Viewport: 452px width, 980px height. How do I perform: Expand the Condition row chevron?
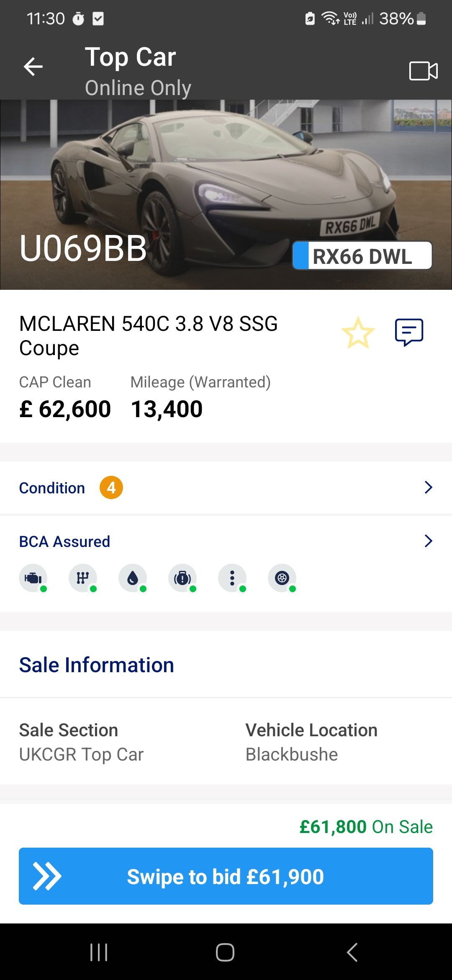pyautogui.click(x=428, y=487)
